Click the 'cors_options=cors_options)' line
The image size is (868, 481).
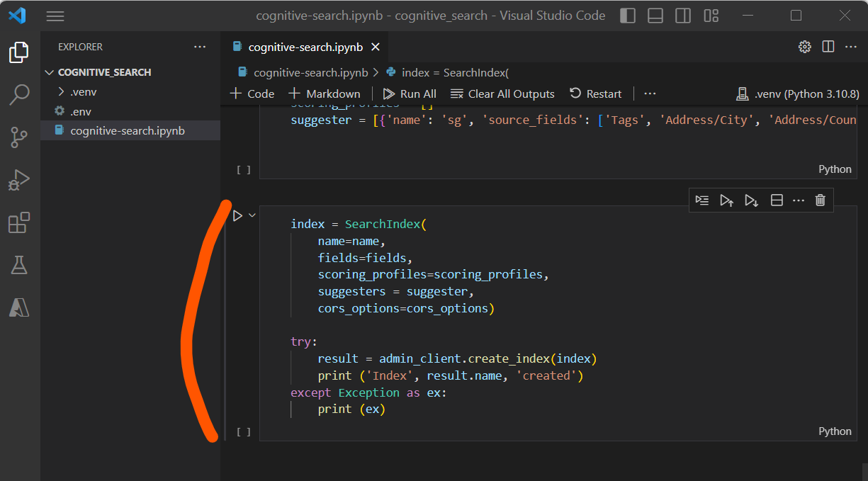pyautogui.click(x=405, y=308)
